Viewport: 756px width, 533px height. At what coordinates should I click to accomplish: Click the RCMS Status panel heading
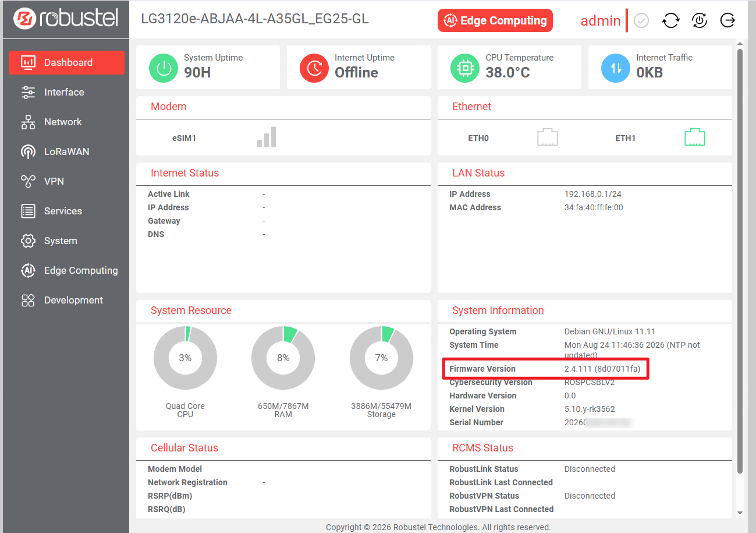tap(483, 448)
